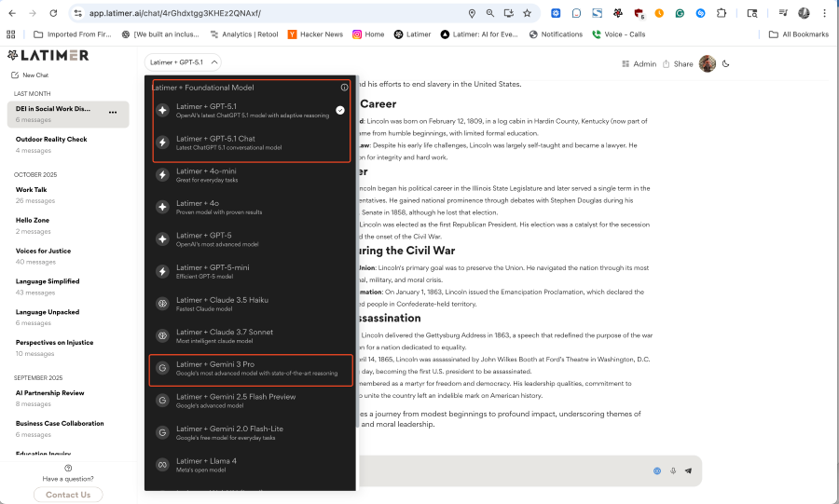Start a New Chat
Viewport: 839px width, 504px height.
[30, 75]
